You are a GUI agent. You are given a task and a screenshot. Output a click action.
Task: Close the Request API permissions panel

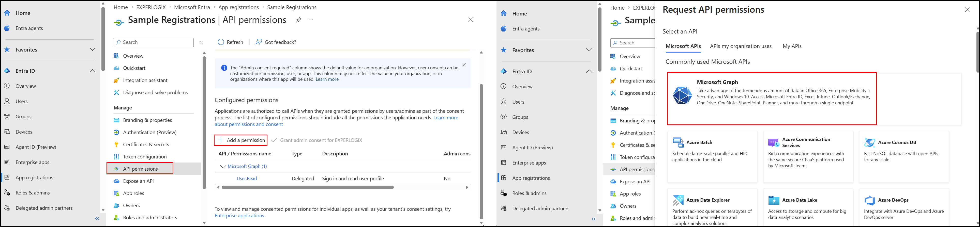click(x=968, y=10)
